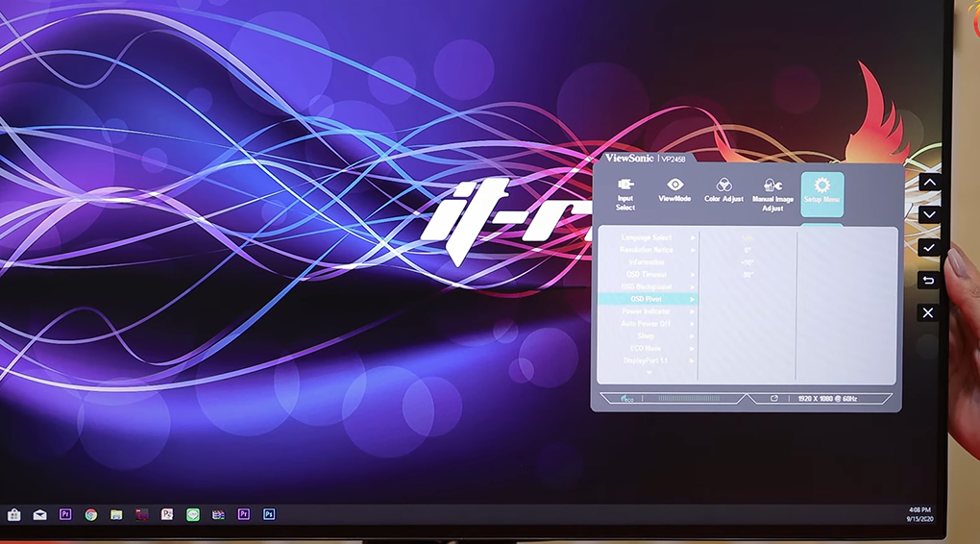The width and height of the screenshot is (980, 544).
Task: Choose the 0° pivot option
Action: pos(747,250)
